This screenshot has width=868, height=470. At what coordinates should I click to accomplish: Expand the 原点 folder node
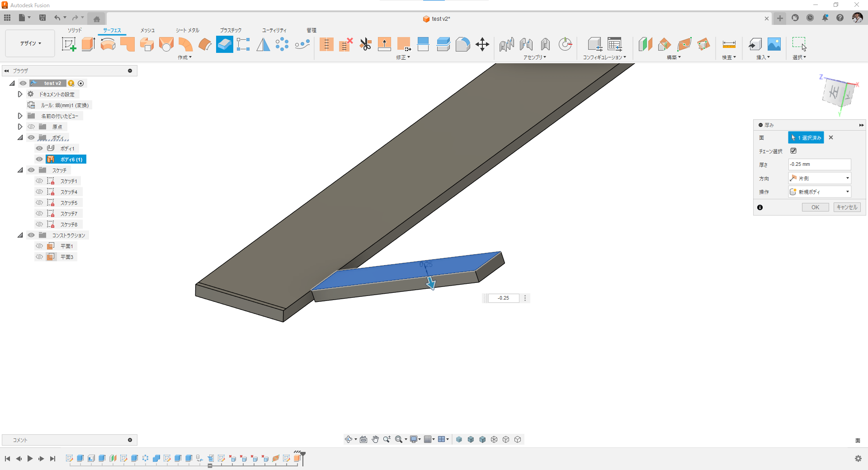[x=20, y=127]
